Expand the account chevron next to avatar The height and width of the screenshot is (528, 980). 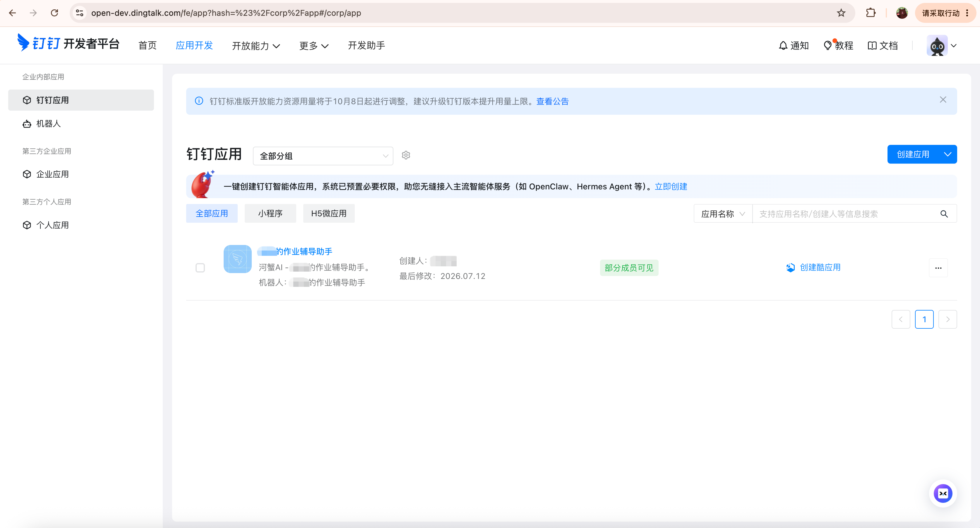click(954, 46)
